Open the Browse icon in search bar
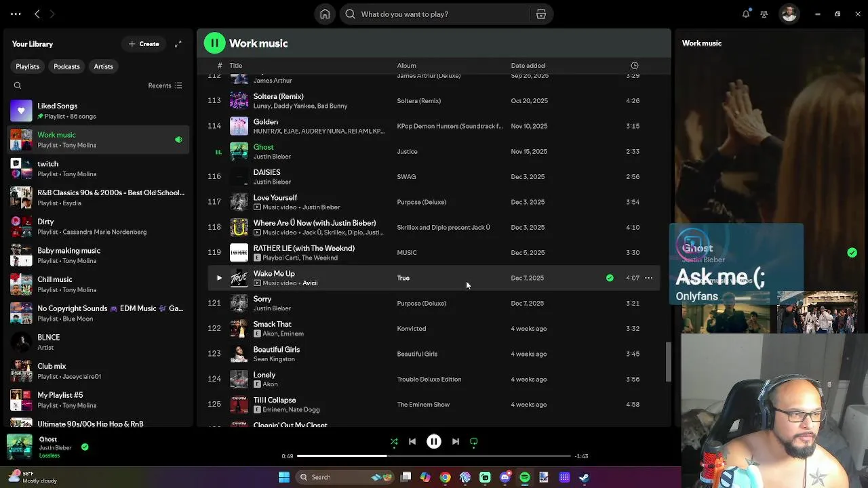This screenshot has width=868, height=488. coord(541,14)
